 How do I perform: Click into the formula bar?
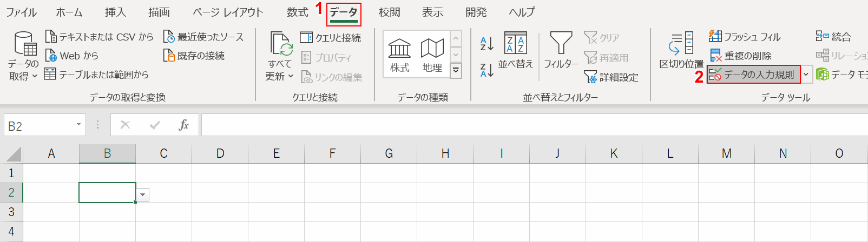click(535, 125)
